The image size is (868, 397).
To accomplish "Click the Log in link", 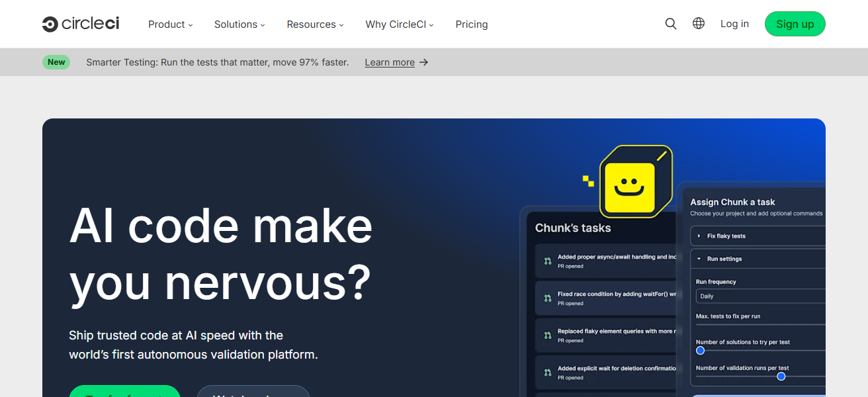I will 734,23.
